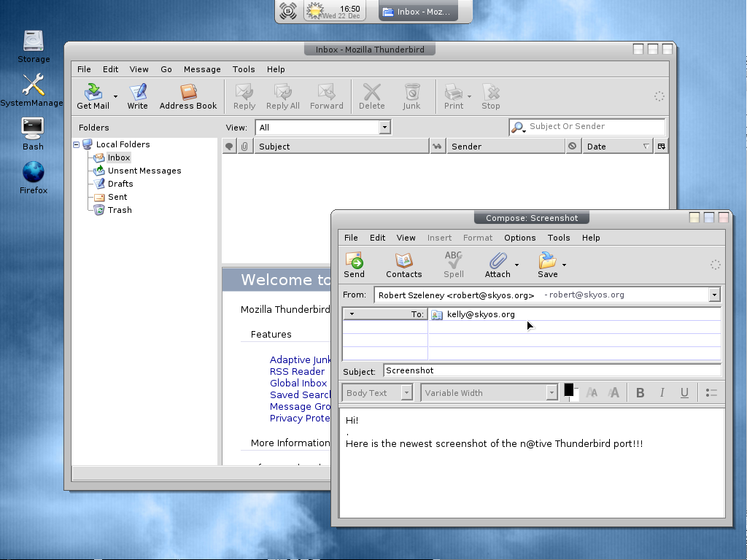Open Edit menu in main window
The height and width of the screenshot is (560, 747).
pos(111,69)
